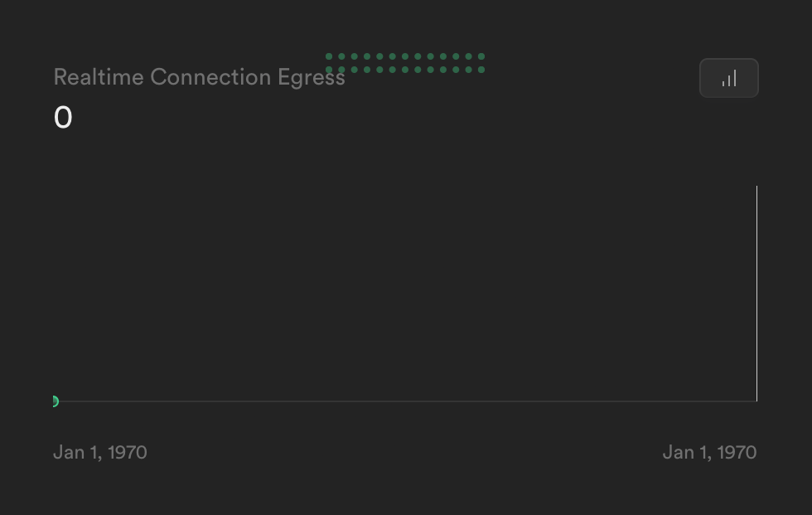
Task: Select the Realtime Connection Egress title
Action: pyautogui.click(x=199, y=76)
